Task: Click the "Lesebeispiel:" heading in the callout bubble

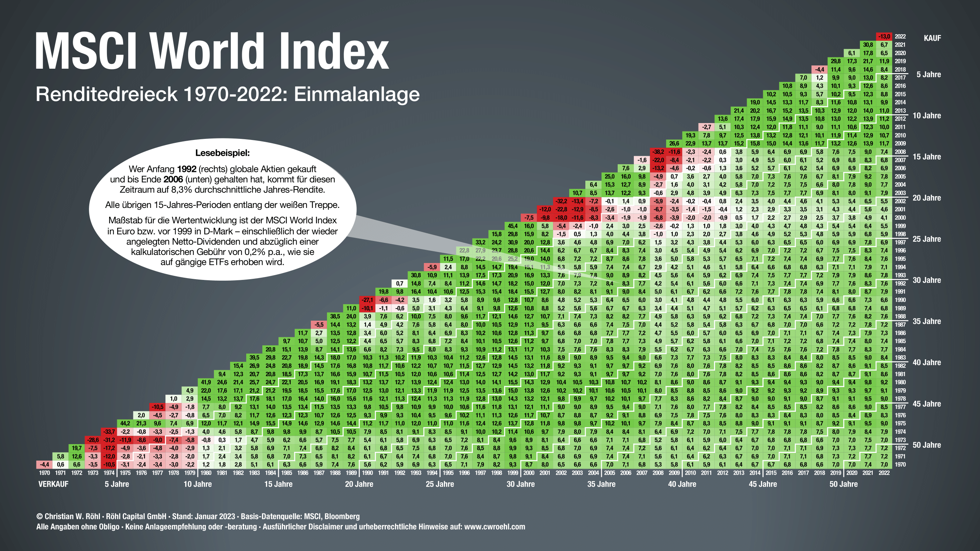Action: click(223, 153)
